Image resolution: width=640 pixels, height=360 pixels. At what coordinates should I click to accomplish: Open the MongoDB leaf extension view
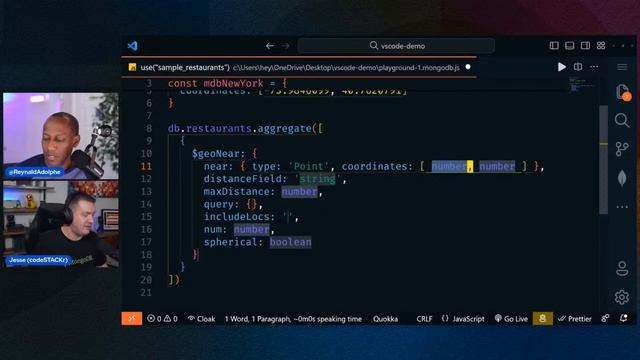click(622, 178)
